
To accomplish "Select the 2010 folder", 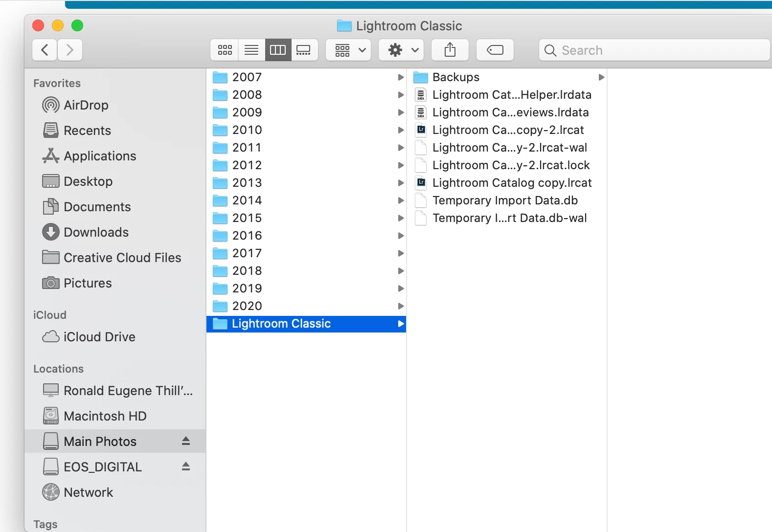I will (306, 130).
